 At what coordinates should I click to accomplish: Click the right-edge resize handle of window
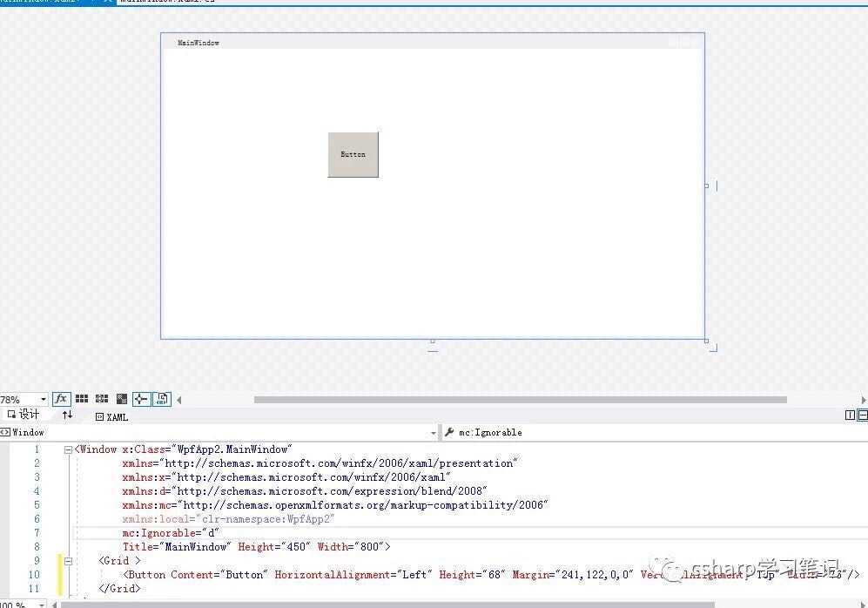click(706, 186)
